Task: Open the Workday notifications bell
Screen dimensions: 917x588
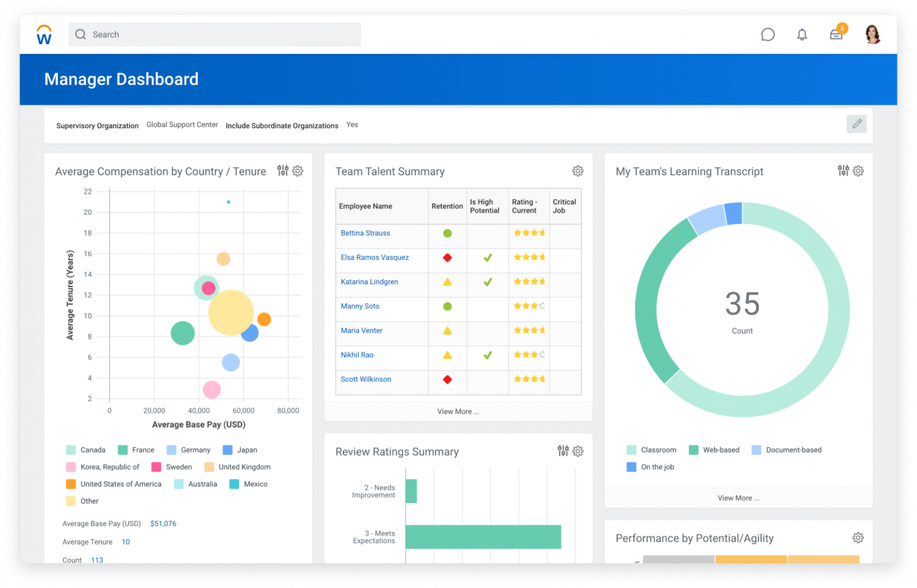Action: [x=802, y=34]
